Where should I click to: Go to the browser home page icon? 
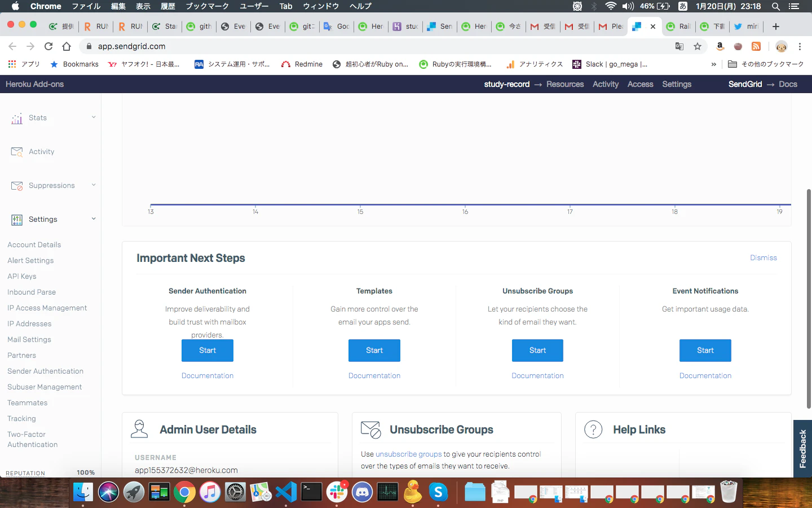67,46
